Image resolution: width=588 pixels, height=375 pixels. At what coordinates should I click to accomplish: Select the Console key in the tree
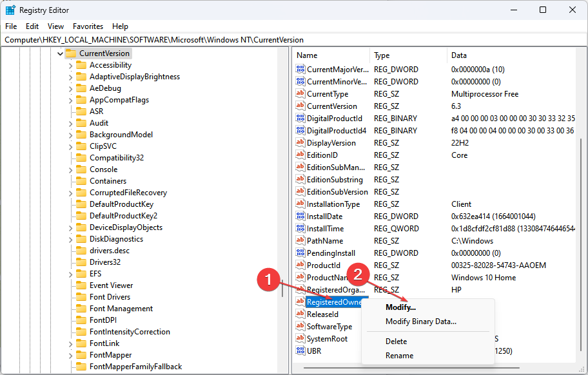tap(104, 169)
